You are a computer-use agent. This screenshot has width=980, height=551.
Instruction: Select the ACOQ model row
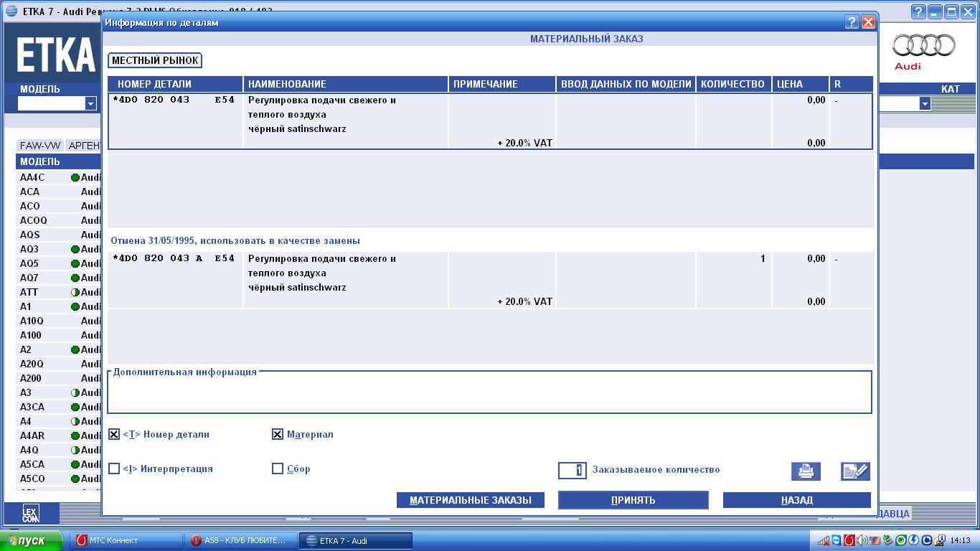pyautogui.click(x=59, y=220)
